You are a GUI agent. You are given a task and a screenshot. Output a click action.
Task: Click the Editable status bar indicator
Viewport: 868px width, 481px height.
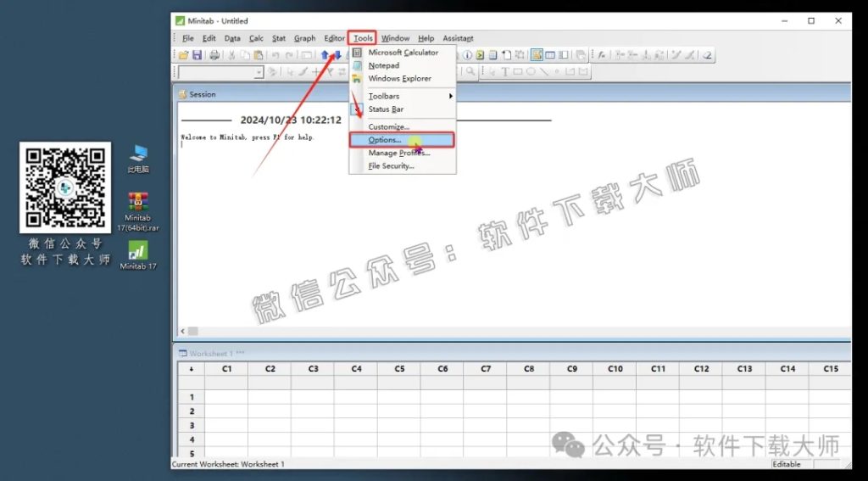point(786,464)
